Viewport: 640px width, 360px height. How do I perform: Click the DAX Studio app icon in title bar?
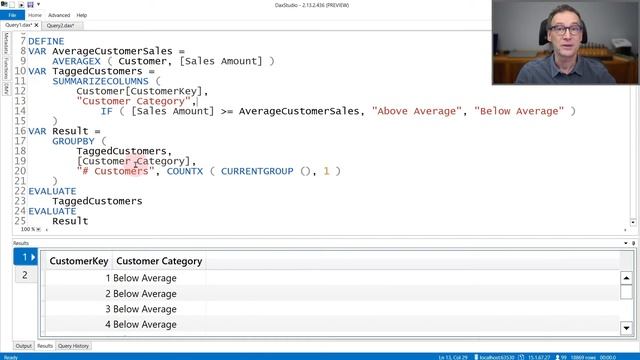[x=4, y=4]
